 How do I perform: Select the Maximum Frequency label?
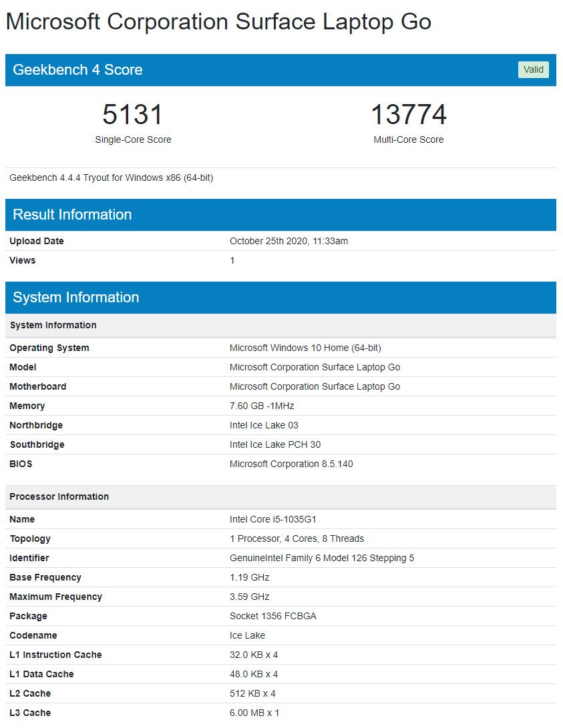coord(55,597)
